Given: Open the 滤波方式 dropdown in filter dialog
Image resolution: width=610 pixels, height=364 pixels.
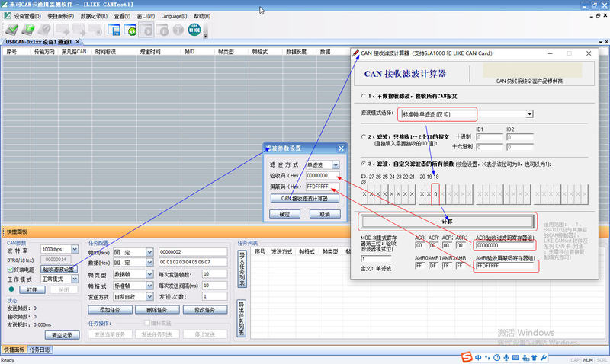Looking at the screenshot, I should (x=335, y=164).
